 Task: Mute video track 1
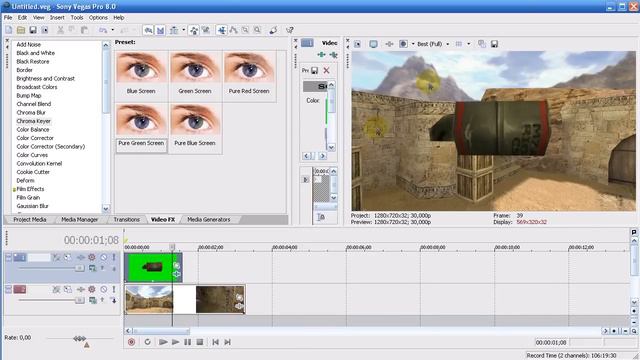tap(104, 257)
